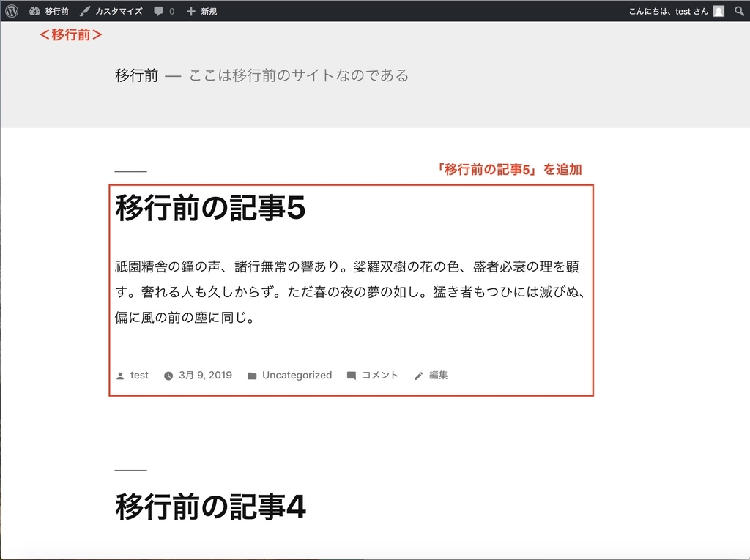Open the comments bubble icon showing 0
Image resolution: width=750 pixels, height=560 pixels.
pos(159,10)
